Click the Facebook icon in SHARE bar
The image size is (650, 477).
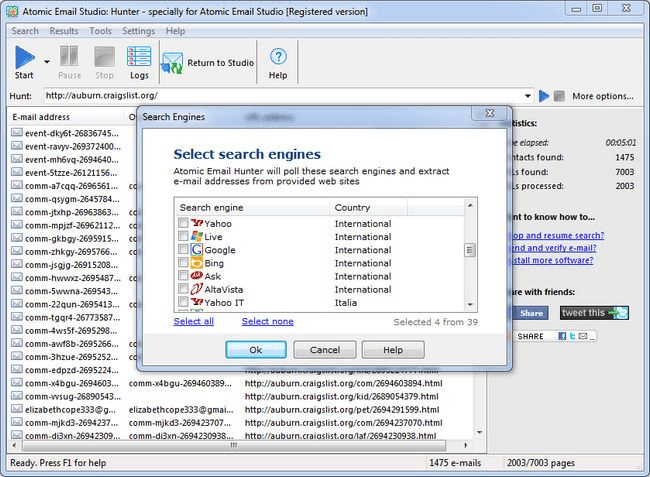562,336
